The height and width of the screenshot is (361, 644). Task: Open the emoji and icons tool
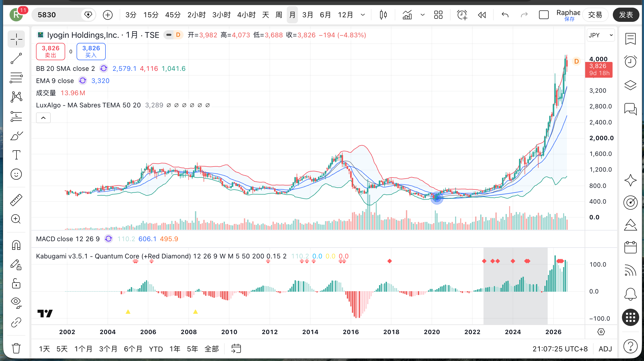tap(16, 174)
